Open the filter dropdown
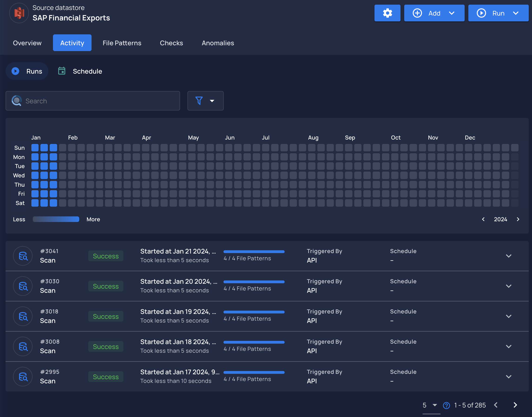532x417 pixels. click(205, 101)
